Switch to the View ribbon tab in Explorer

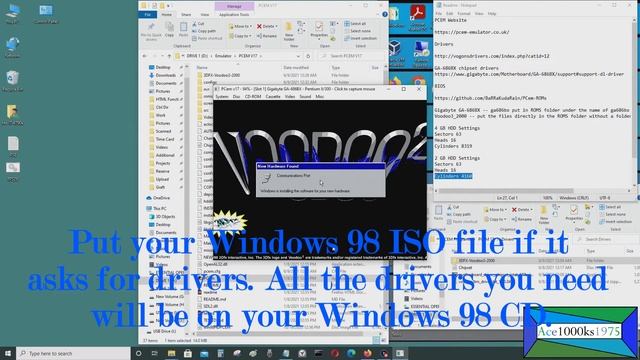204,14
